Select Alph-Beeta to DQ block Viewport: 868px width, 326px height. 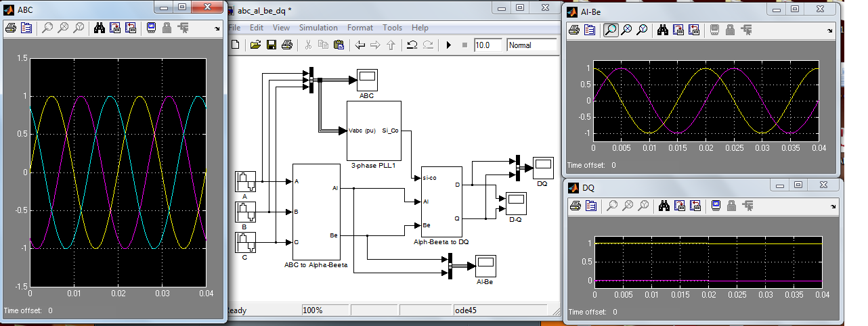[x=441, y=200]
